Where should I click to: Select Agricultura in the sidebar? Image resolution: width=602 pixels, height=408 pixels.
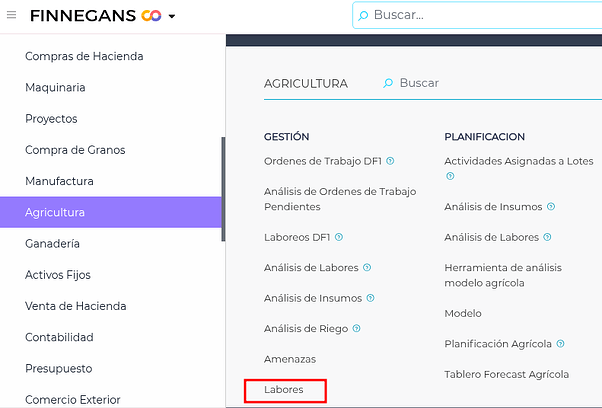pyautogui.click(x=110, y=212)
